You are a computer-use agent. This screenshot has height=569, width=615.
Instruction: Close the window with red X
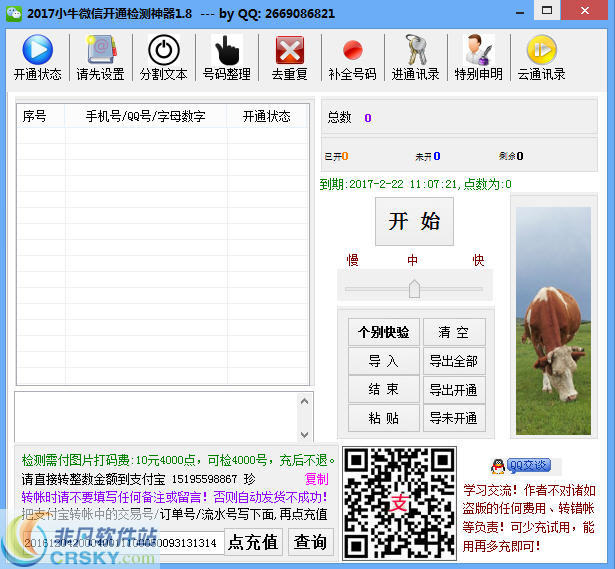tap(585, 10)
